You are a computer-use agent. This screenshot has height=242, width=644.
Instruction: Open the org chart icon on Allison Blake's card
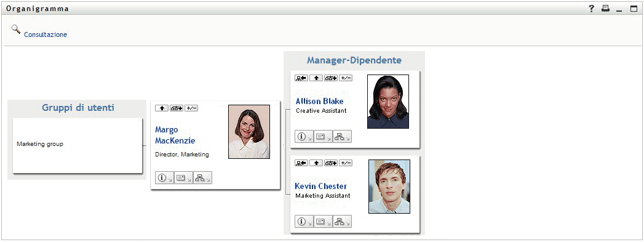(342, 137)
